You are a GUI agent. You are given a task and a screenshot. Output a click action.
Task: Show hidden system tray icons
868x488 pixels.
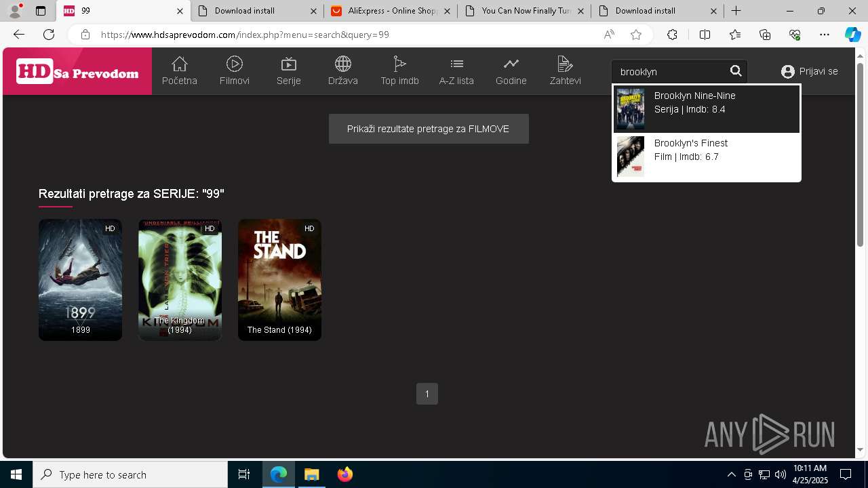[x=731, y=474]
